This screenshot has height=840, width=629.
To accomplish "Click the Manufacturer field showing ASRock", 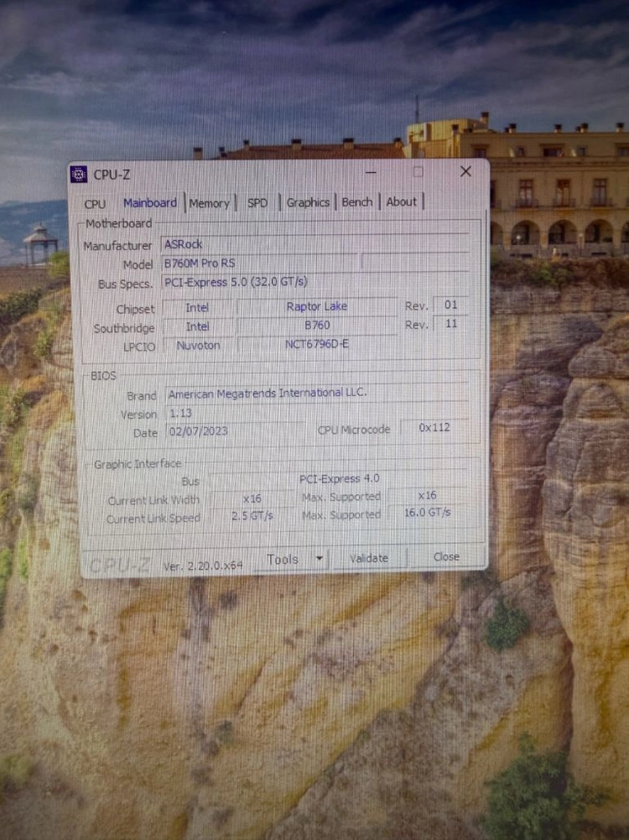I will (x=314, y=243).
